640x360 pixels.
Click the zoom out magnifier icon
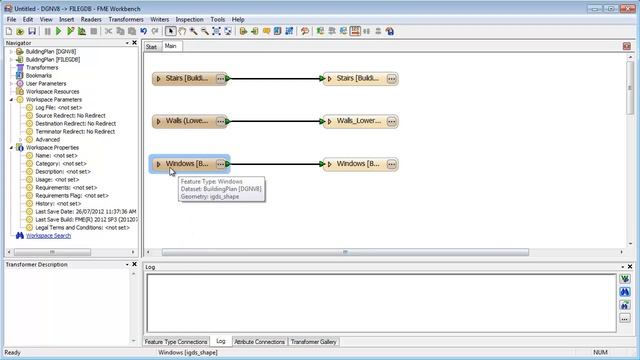[x=205, y=31]
